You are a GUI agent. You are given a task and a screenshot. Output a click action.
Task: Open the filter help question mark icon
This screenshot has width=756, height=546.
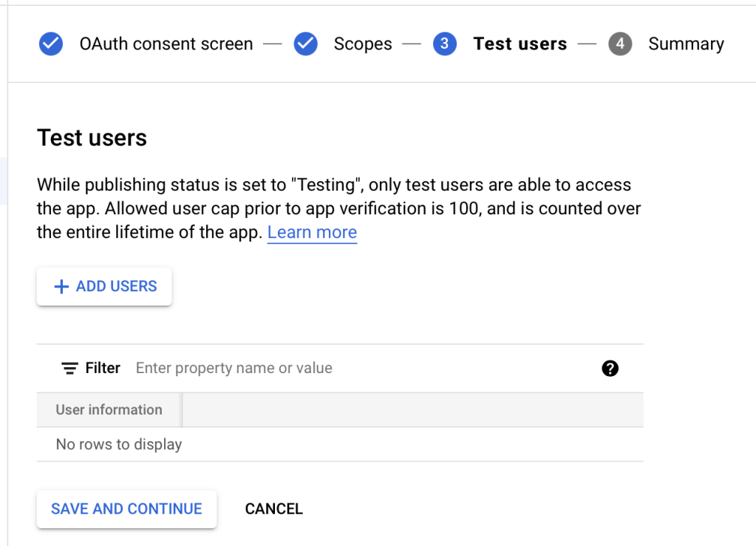point(610,369)
